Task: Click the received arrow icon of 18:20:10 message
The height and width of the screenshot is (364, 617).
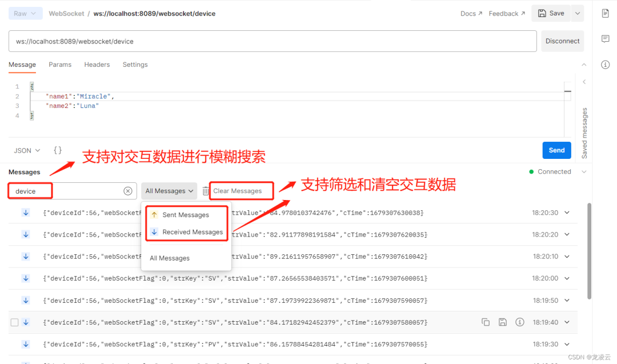Action: [x=26, y=256]
